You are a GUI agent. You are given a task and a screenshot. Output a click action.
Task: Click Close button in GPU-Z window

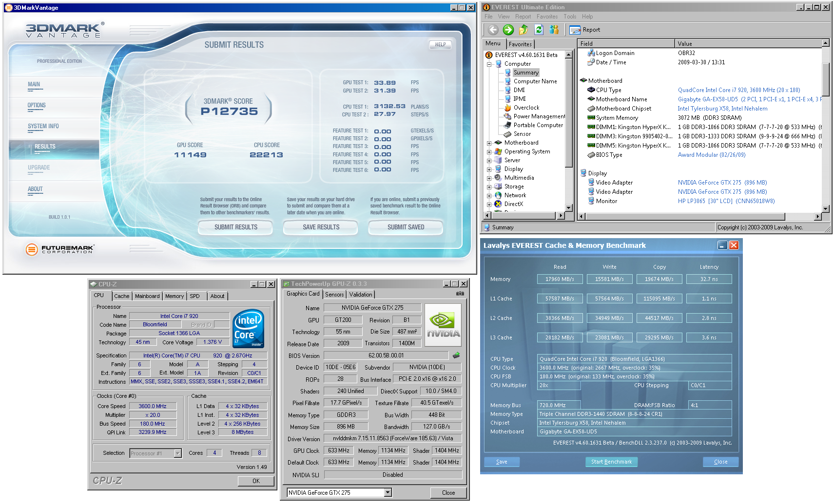pos(448,492)
